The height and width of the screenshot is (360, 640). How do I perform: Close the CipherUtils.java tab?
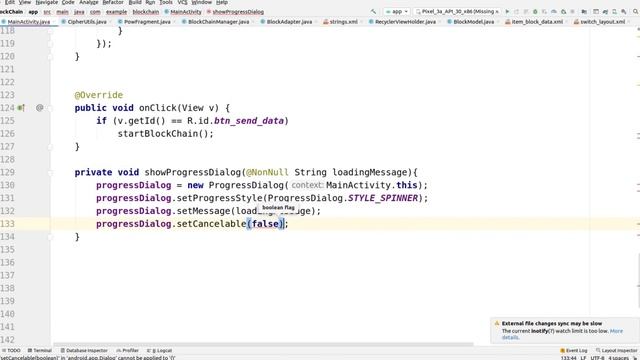[111, 22]
